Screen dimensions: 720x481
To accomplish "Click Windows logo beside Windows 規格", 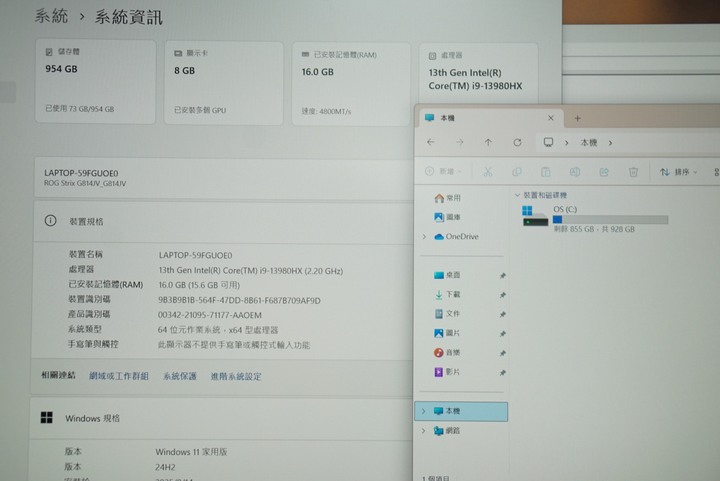I will pos(47,418).
